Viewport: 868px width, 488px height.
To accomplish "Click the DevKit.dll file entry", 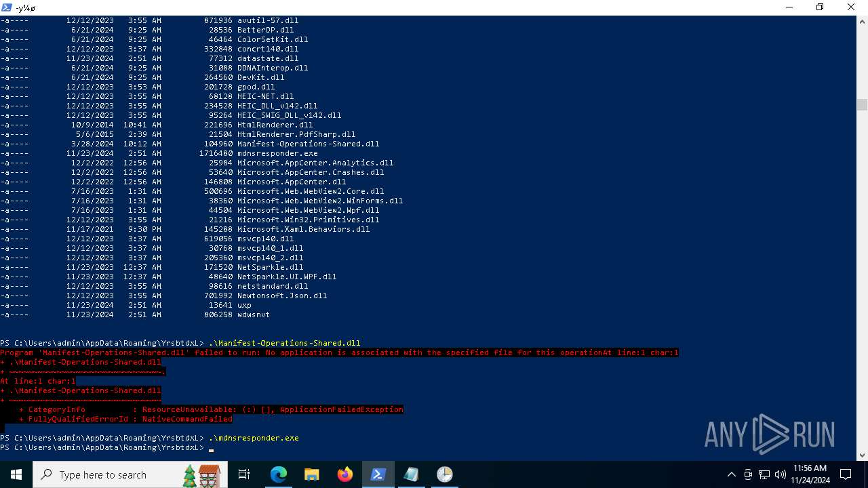I will (x=261, y=77).
